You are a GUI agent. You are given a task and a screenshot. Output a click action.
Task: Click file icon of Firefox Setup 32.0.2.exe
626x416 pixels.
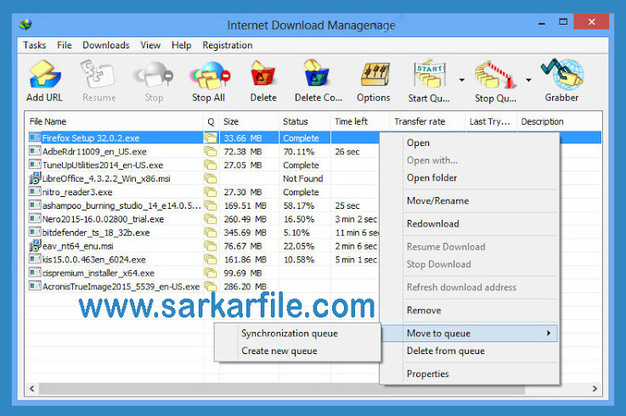coord(35,138)
